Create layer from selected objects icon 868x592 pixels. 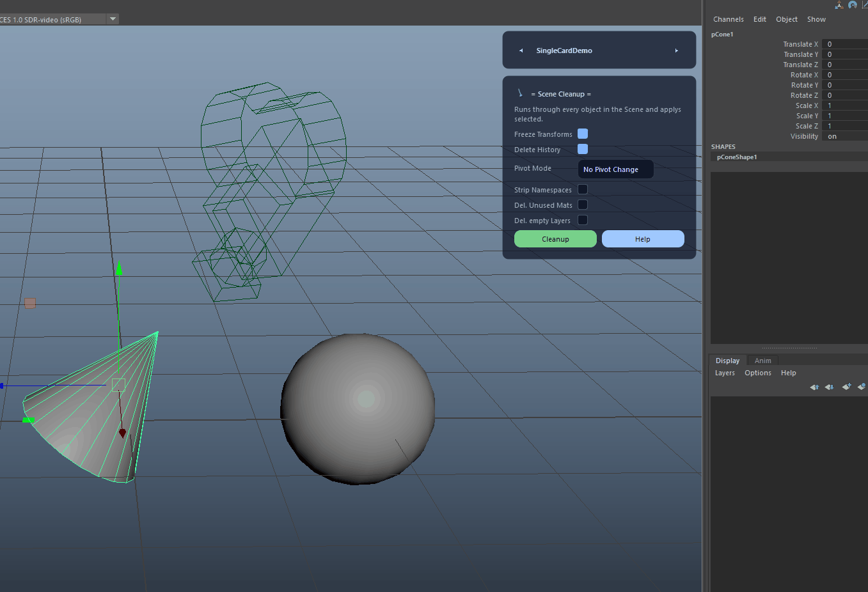click(x=862, y=387)
